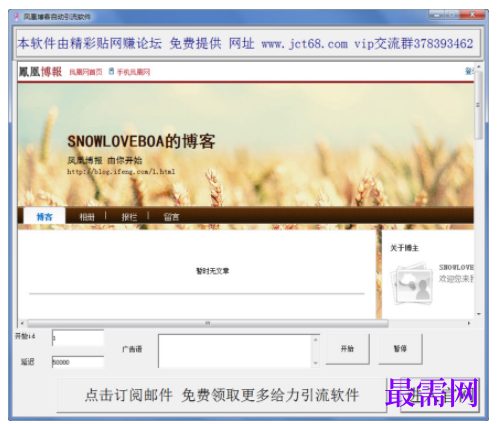This screenshot has height=424, width=497.
Task: Click the 广告语 box scroll-down arrow
Action: point(315,363)
